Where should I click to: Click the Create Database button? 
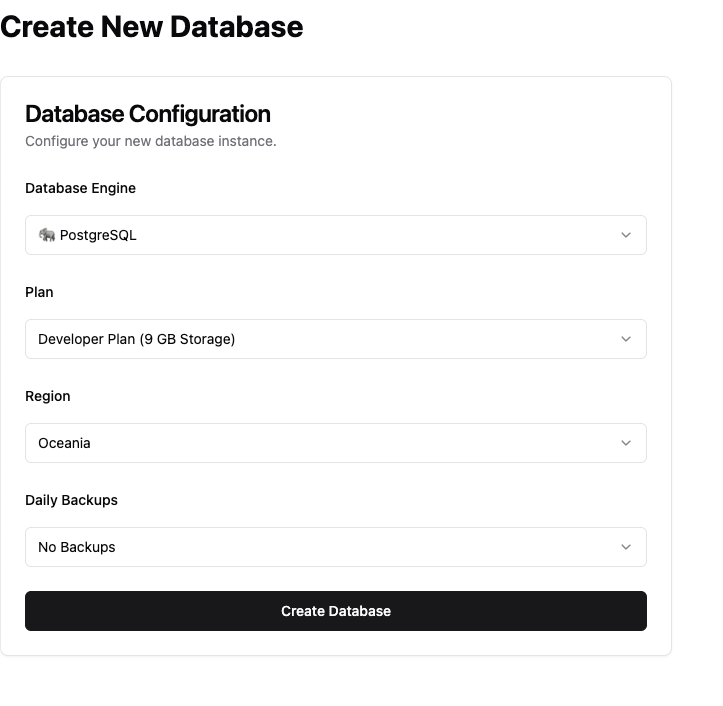[x=336, y=611]
